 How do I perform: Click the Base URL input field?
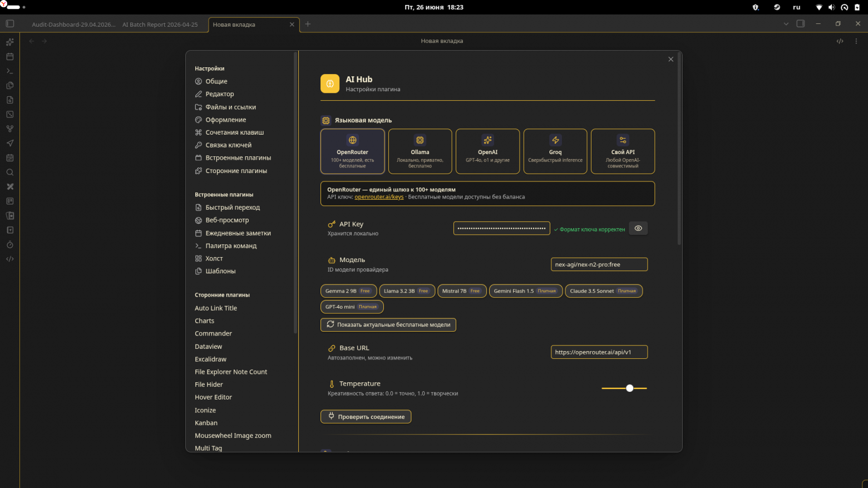[x=599, y=352]
